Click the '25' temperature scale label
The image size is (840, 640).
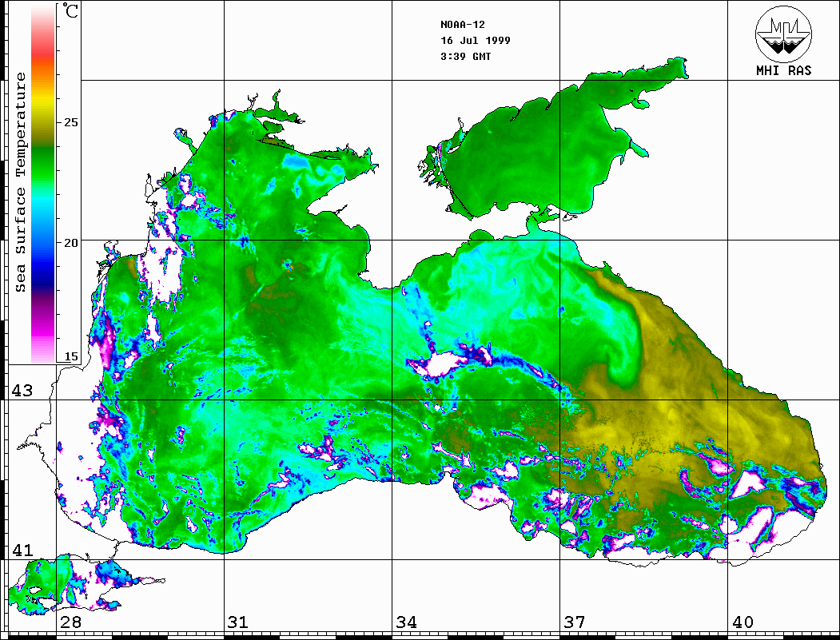click(x=70, y=122)
